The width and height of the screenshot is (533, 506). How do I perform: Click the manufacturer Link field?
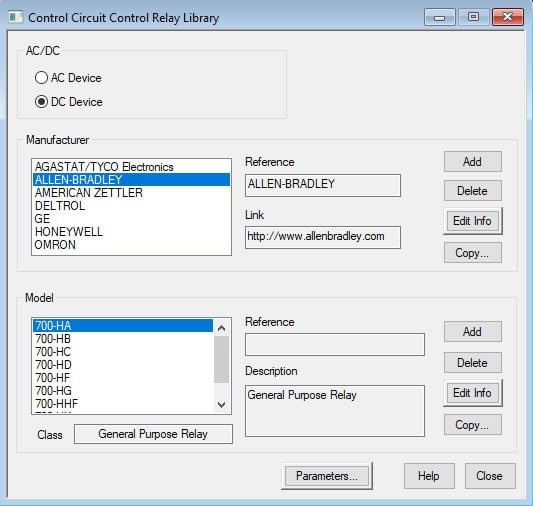click(x=323, y=237)
